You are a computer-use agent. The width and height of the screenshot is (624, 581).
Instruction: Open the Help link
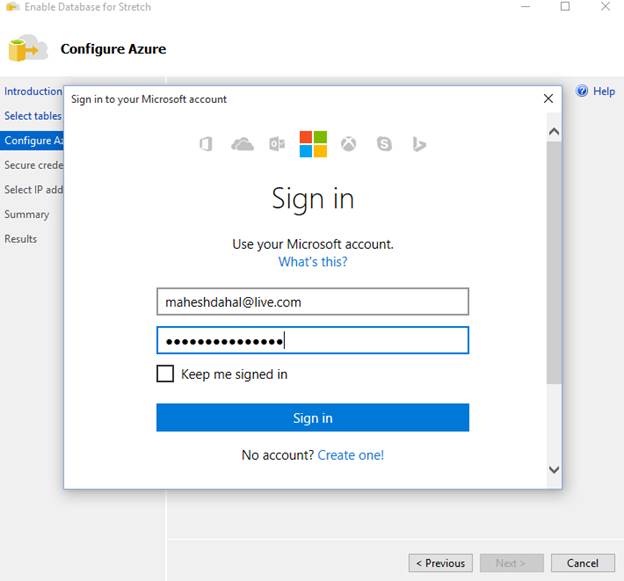tap(604, 91)
